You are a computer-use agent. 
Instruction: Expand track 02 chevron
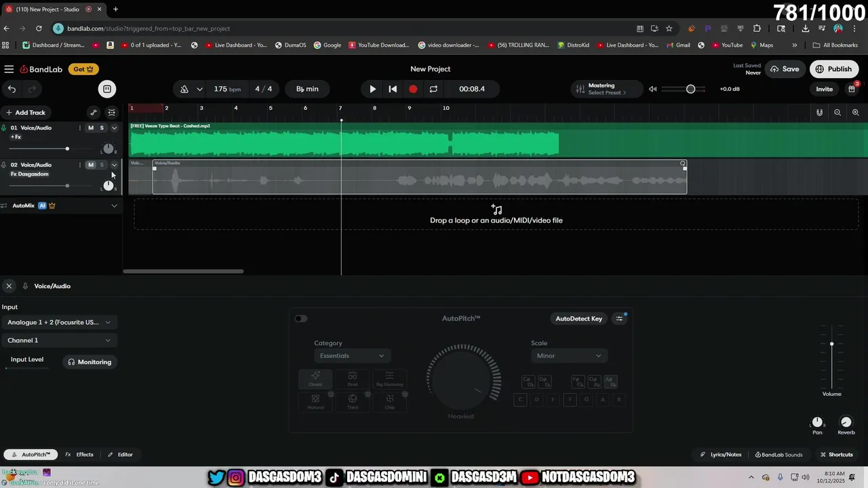114,165
